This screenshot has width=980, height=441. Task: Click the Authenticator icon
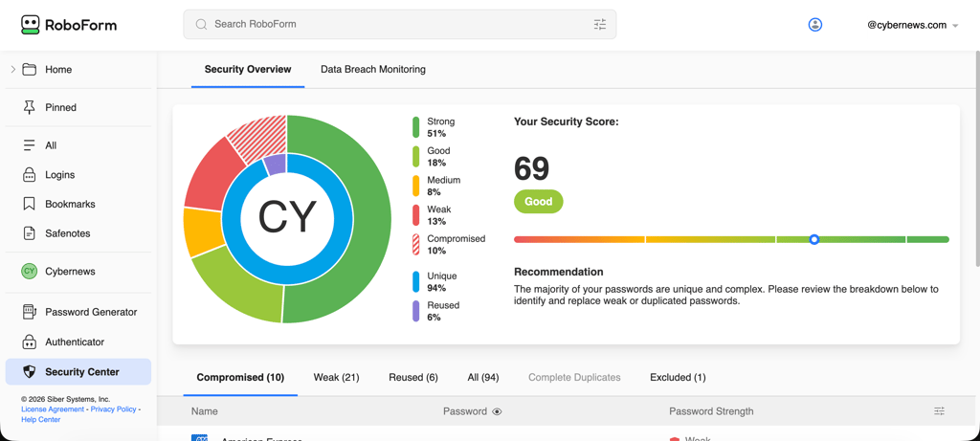(x=29, y=342)
